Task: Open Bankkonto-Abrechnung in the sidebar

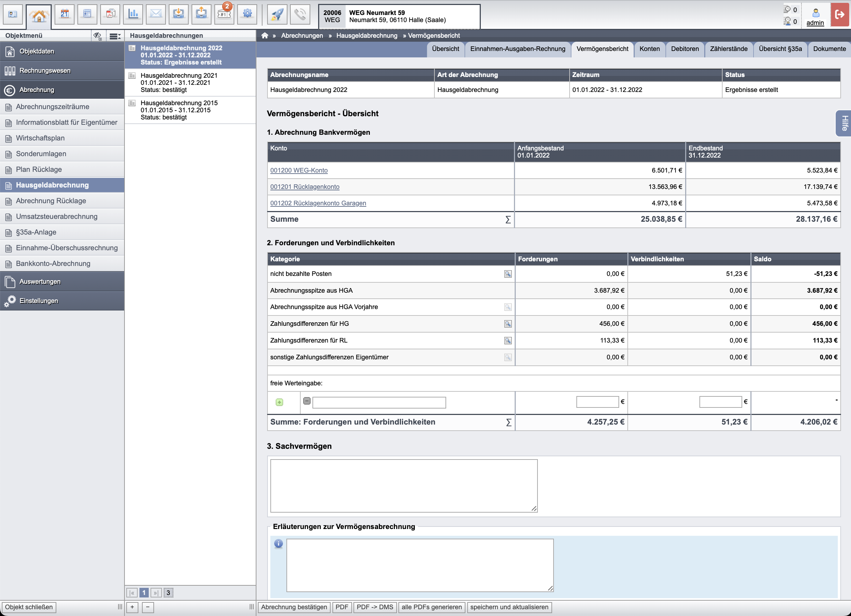Action: click(62, 264)
